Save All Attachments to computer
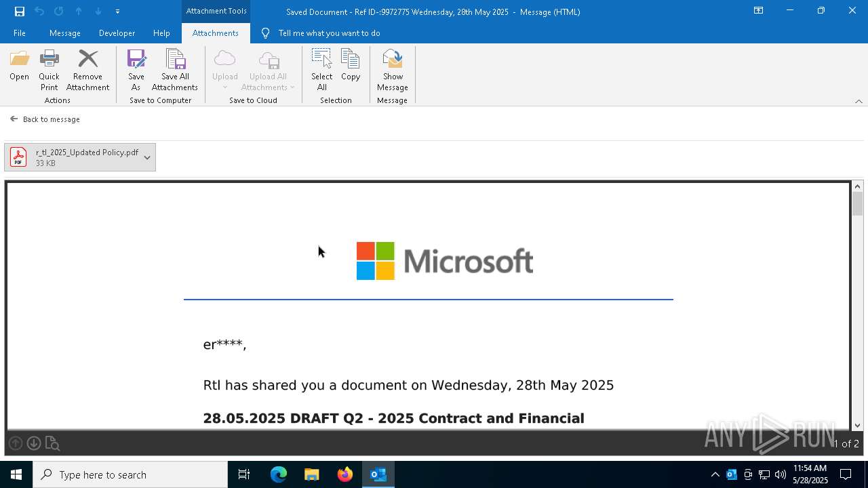 click(x=175, y=70)
